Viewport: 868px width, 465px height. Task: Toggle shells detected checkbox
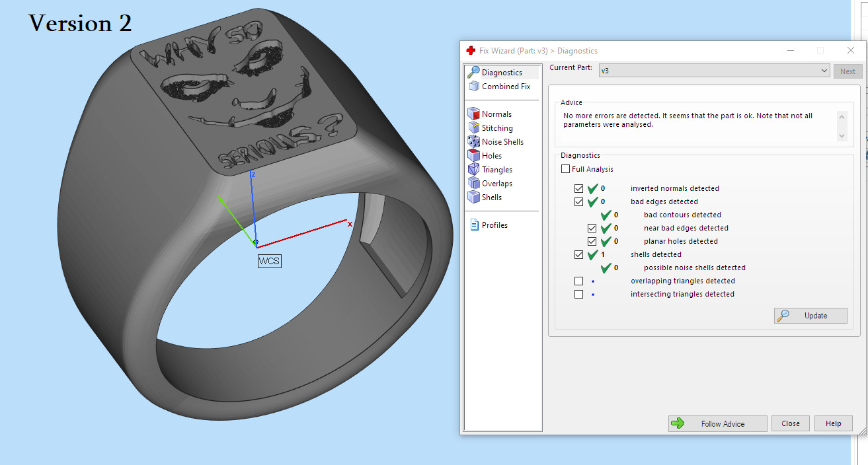click(579, 255)
